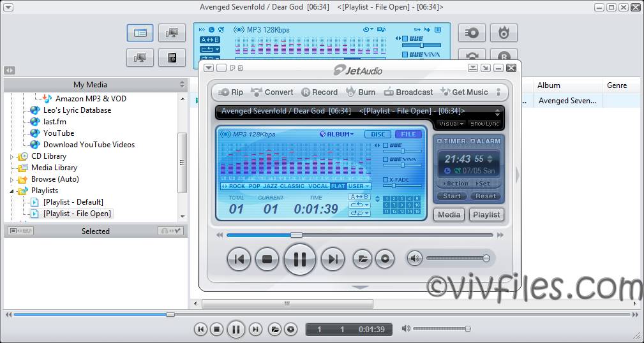This screenshot has width=644, height=343.
Task: Click the media center view button in background window
Action: point(140,33)
